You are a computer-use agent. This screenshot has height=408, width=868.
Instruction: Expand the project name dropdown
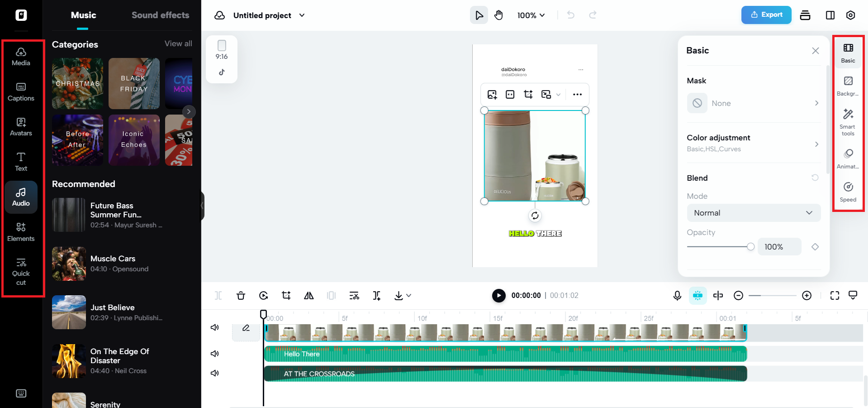[x=302, y=15]
